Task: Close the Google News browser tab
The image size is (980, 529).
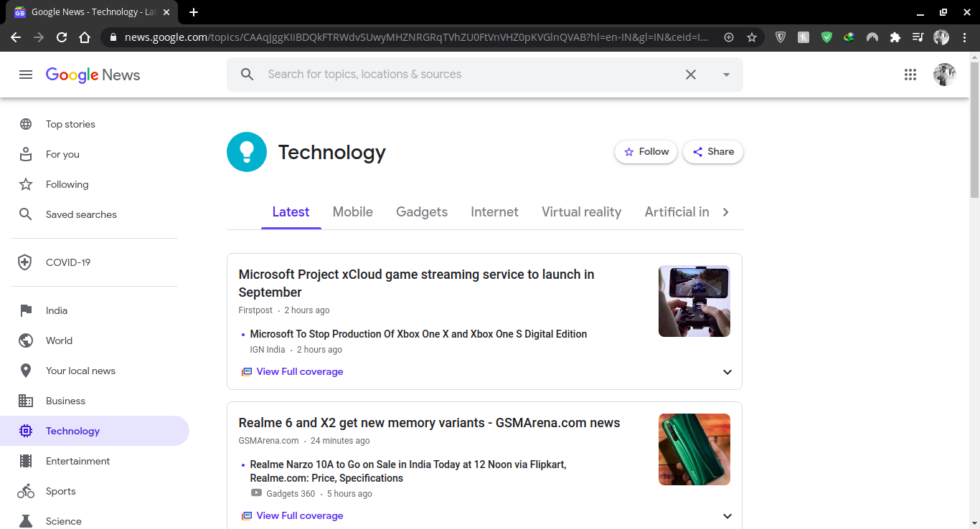Action: [166, 12]
